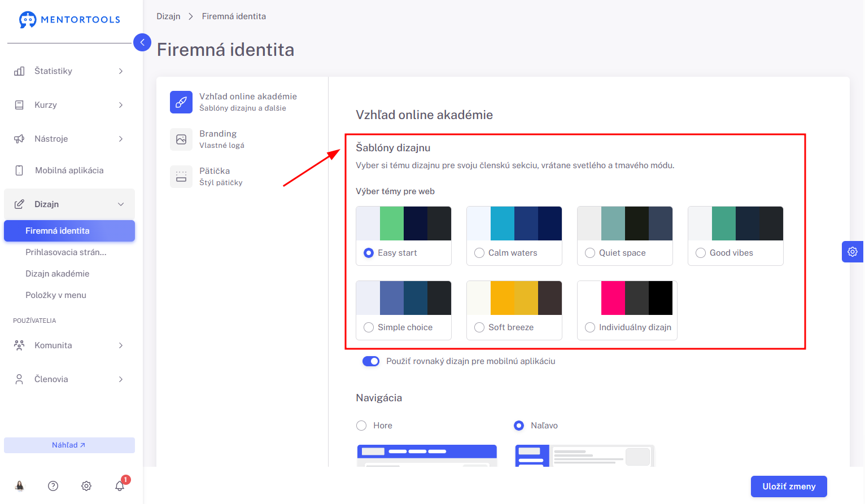Collapse sidebar with blue arrow button

click(x=142, y=42)
